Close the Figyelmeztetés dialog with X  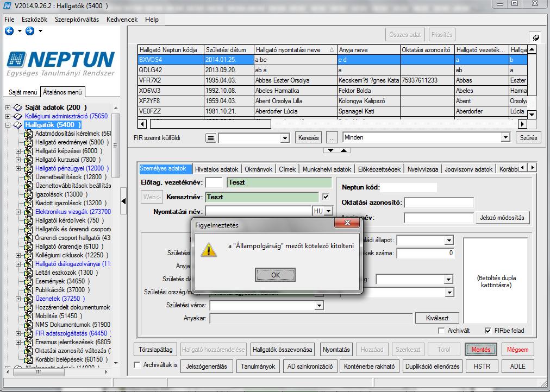[x=347, y=223]
